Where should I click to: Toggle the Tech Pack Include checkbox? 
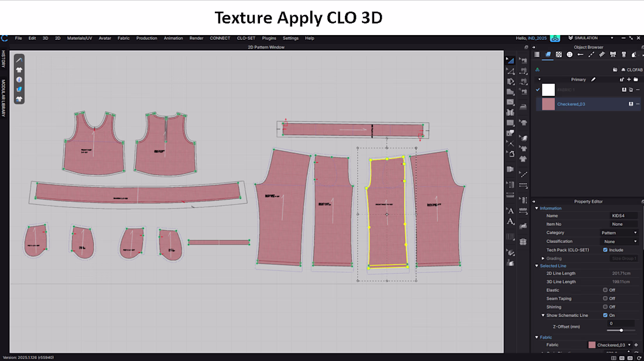click(605, 250)
